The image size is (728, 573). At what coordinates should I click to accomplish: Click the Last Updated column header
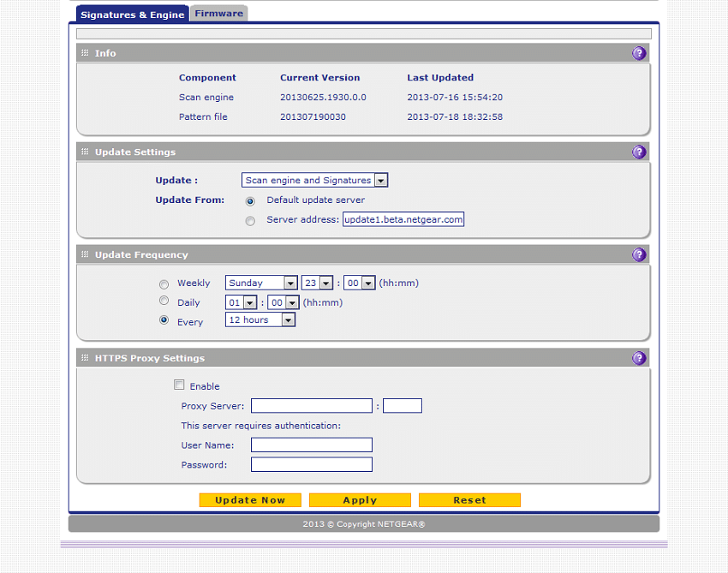(440, 78)
